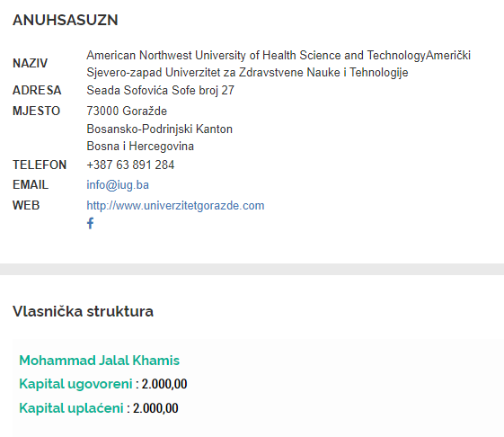Click the Vlasnička struktura section heading

click(x=83, y=311)
